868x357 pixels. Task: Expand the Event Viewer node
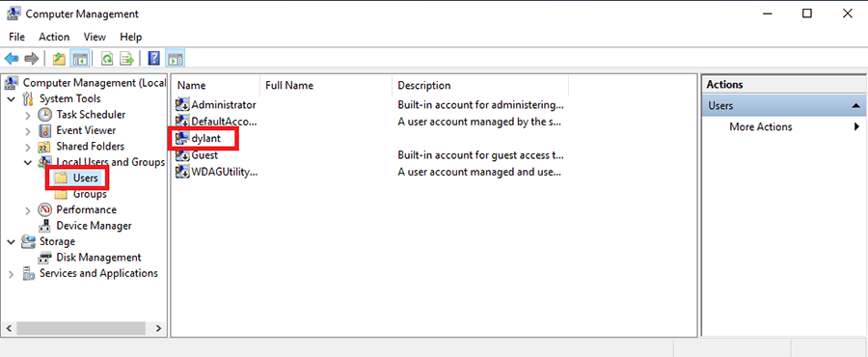28,131
